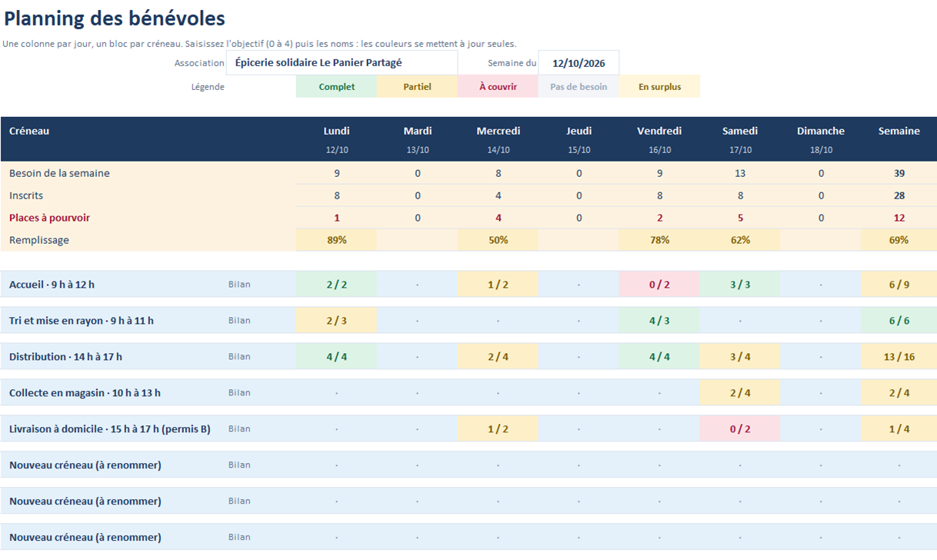Click Besoin de la semaine total 39
937x560 pixels.
coord(899,173)
